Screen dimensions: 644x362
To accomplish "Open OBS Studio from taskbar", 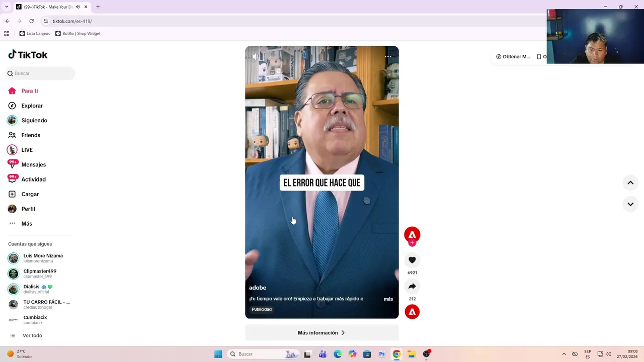I will click(426, 354).
